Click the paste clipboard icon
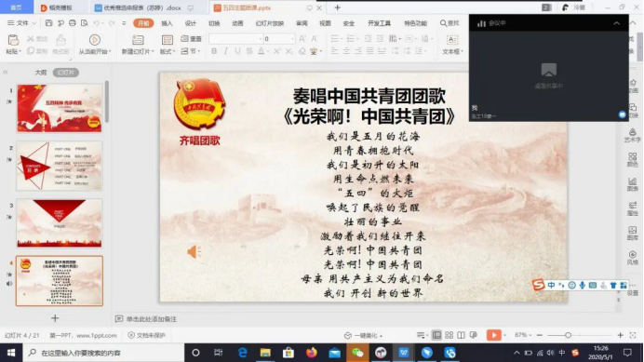 (13, 40)
